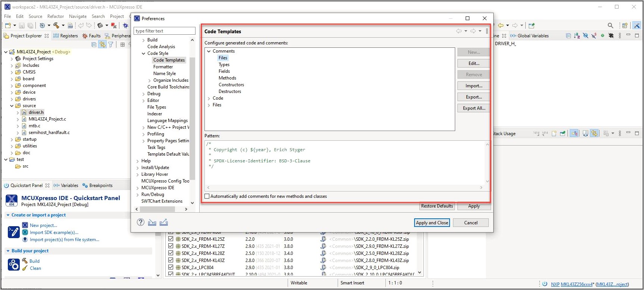Open the Preferences dialog help question mark
Screen dimensions: 644x290
coord(140,222)
